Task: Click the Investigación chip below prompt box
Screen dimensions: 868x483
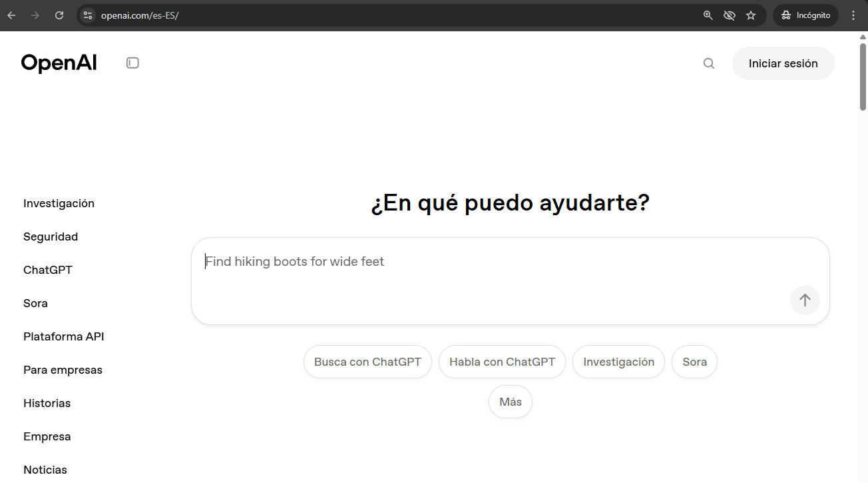Action: coord(618,362)
